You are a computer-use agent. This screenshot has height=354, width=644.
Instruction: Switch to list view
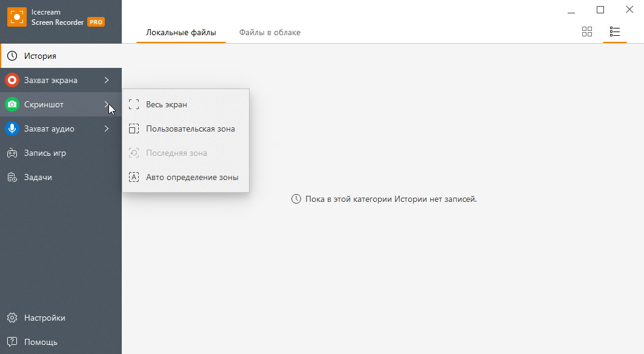pyautogui.click(x=615, y=32)
